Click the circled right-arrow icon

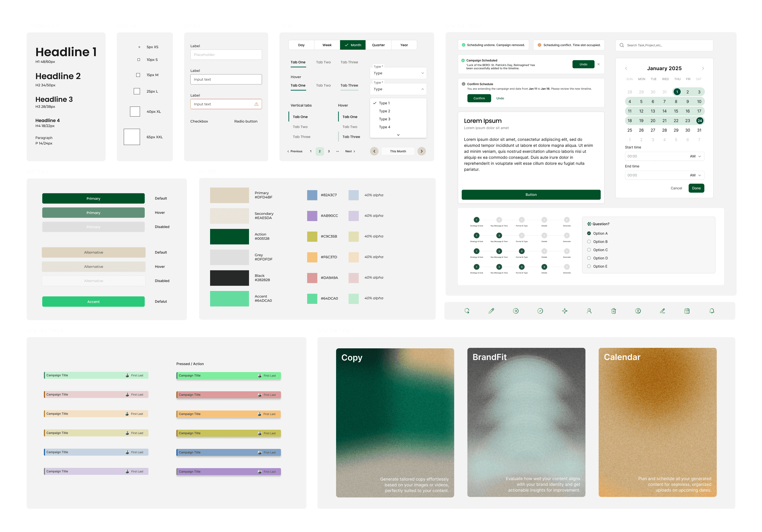point(515,311)
